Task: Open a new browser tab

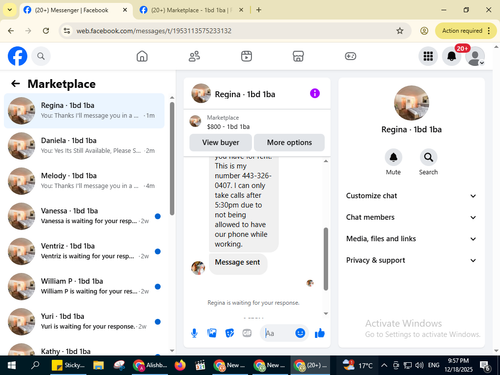Action: click(259, 10)
